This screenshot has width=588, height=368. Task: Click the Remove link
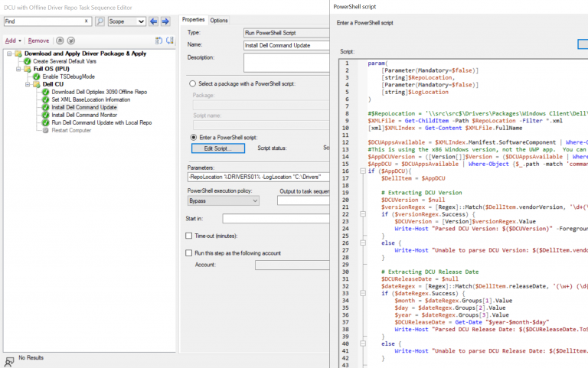pos(38,41)
